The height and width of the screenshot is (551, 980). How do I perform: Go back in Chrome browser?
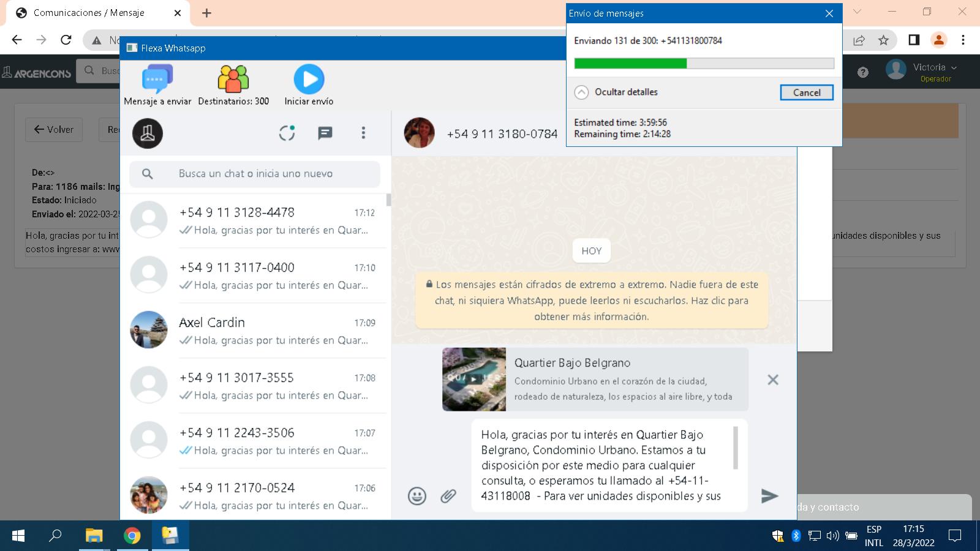point(17,40)
